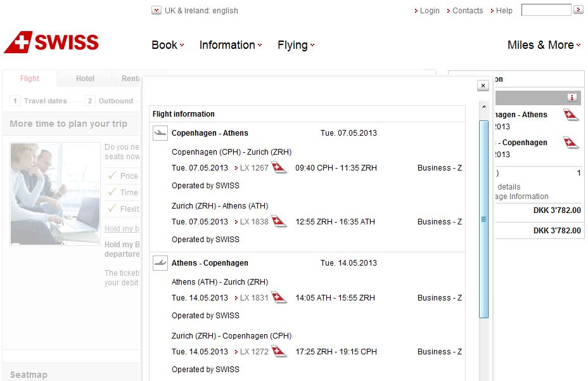This screenshot has height=381, width=588.
Task: Select the 'Athens - Copenhagen' route heading
Action: click(x=210, y=262)
